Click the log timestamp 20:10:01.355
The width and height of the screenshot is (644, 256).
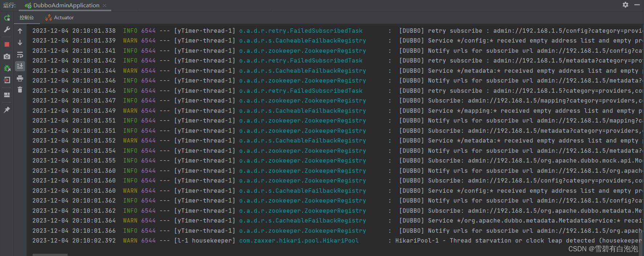94,161
